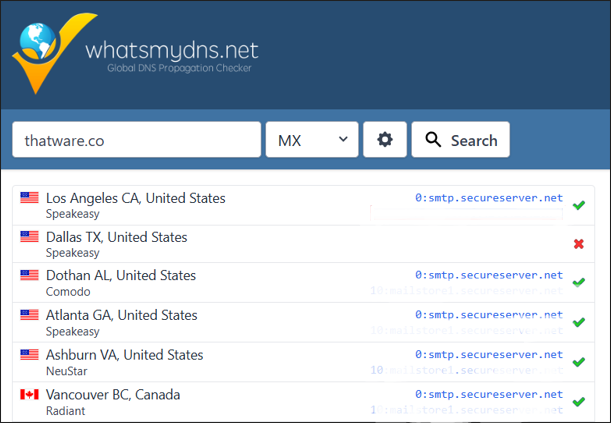The image size is (611, 423).
Task: Click the red X status for Dallas
Action: pos(578,245)
